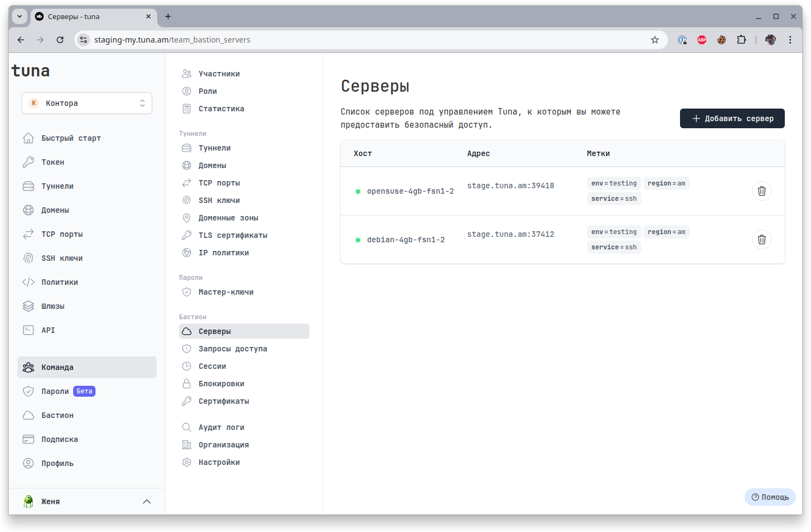Click the env=testing tag on opensuse server
Screen dimensions: 811x532
(x=613, y=183)
